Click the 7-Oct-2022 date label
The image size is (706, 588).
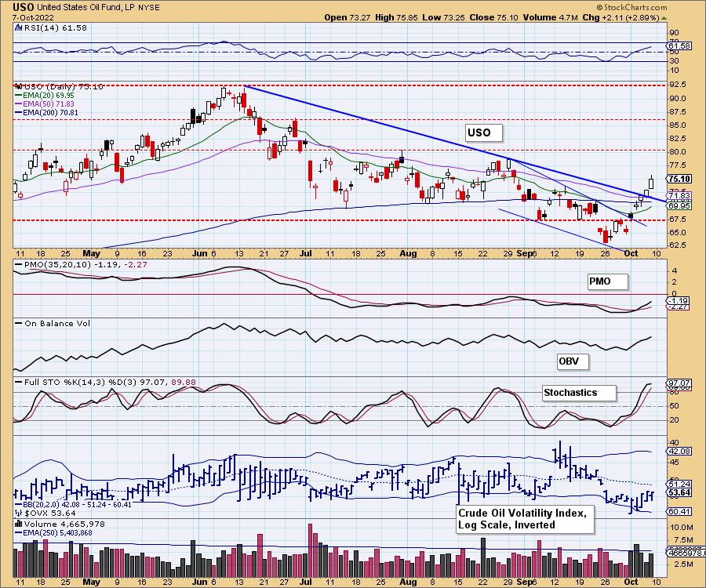(x=33, y=17)
